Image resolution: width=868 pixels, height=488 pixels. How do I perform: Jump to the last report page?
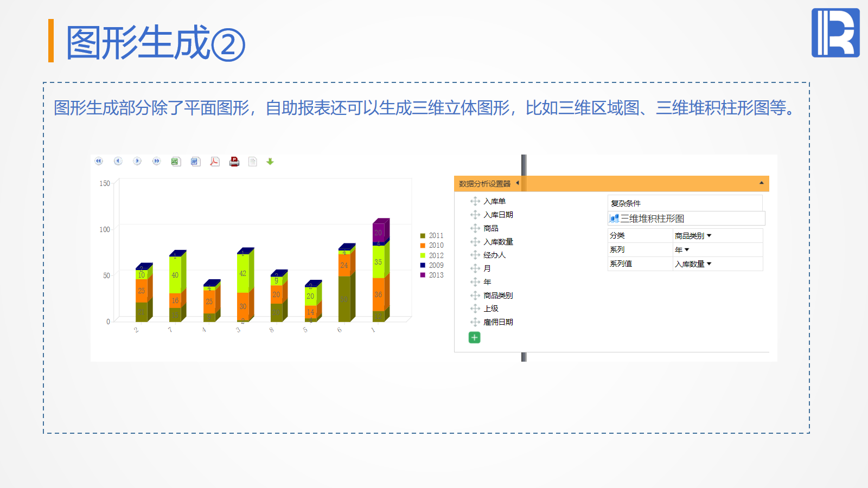156,161
